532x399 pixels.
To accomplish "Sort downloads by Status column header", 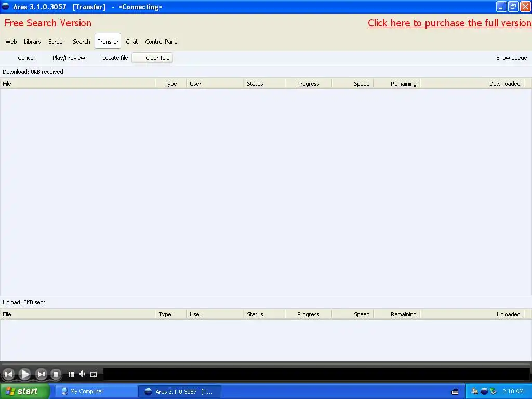I will 264,84.
